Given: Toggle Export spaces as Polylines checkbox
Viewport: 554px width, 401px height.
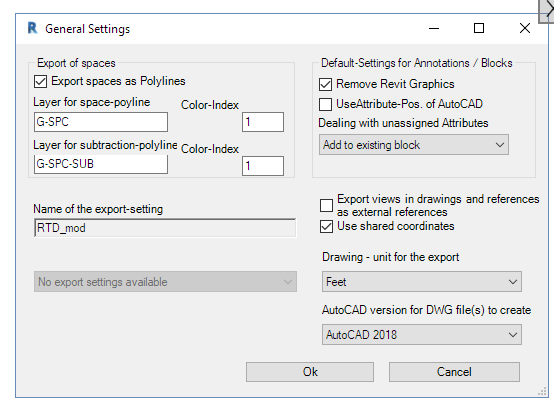Looking at the screenshot, I should point(41,81).
